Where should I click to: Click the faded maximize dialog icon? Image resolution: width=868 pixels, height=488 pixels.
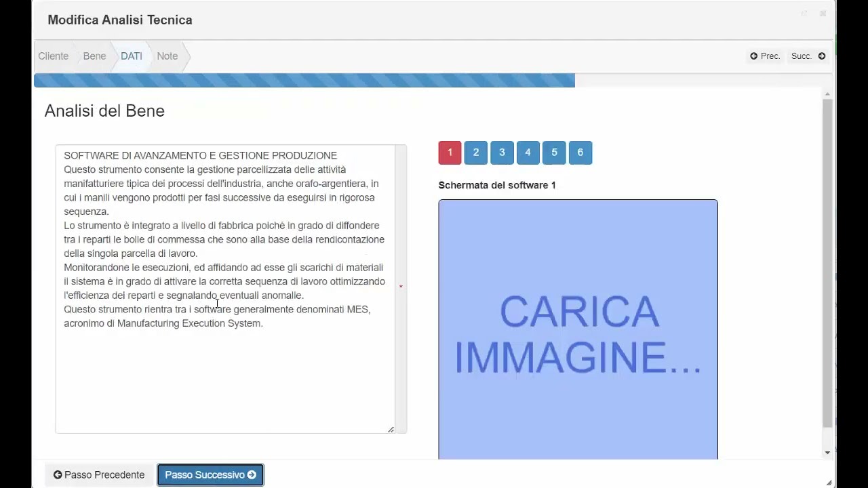(x=804, y=14)
